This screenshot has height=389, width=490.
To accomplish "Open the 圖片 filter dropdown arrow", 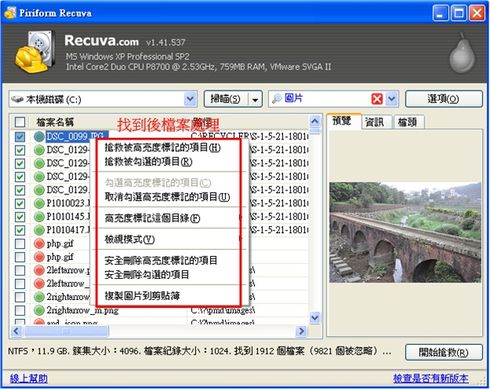I will 392,99.
